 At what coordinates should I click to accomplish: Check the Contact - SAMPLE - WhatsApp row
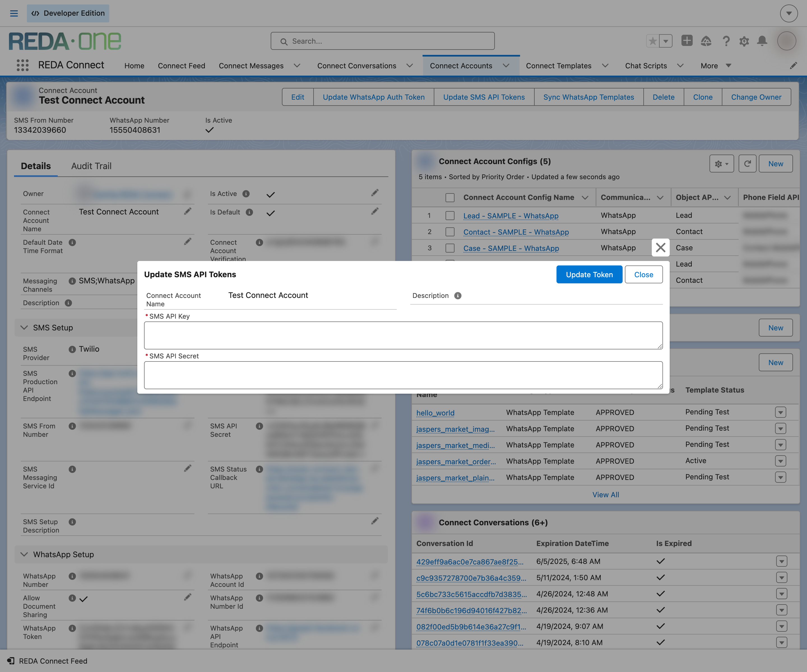point(450,232)
